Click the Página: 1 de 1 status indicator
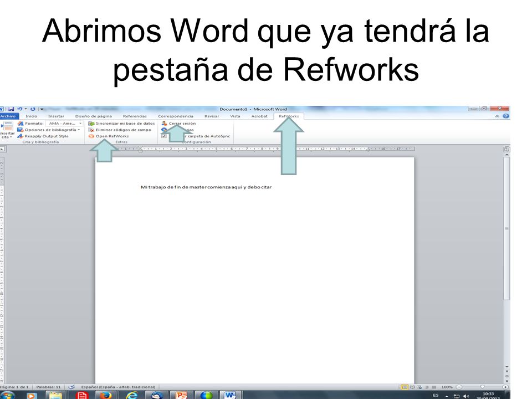The height and width of the screenshot is (399, 532). pos(14,387)
